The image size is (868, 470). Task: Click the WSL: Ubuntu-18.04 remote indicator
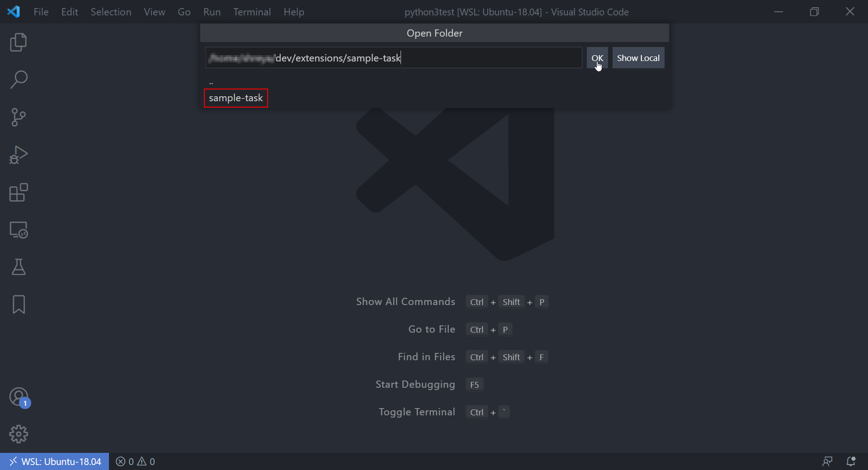tap(55, 461)
